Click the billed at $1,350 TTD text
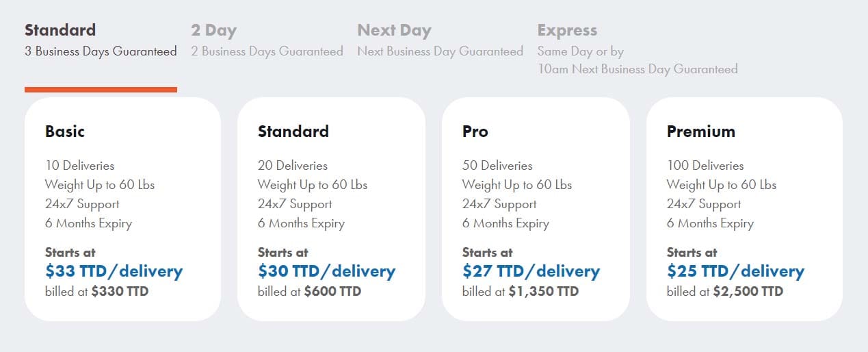 (520, 292)
